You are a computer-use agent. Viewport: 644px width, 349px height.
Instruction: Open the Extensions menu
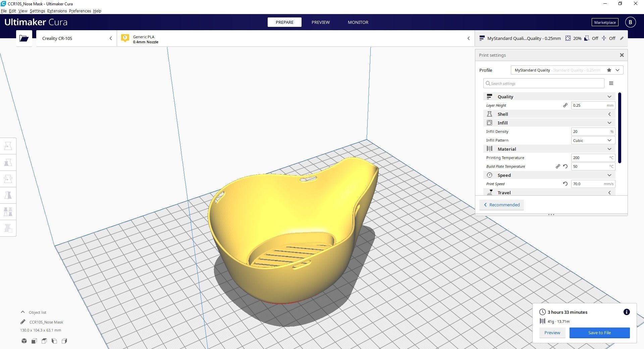(57, 11)
